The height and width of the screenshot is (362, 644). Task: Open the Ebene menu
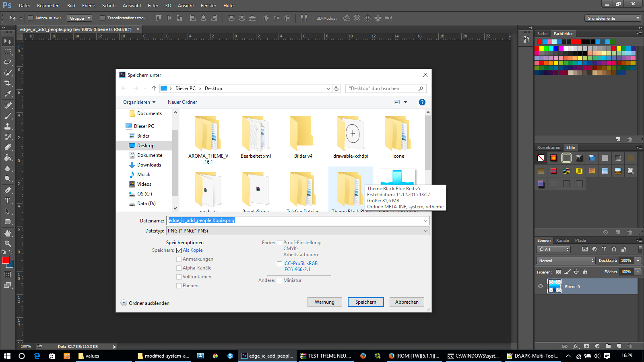[x=89, y=6]
